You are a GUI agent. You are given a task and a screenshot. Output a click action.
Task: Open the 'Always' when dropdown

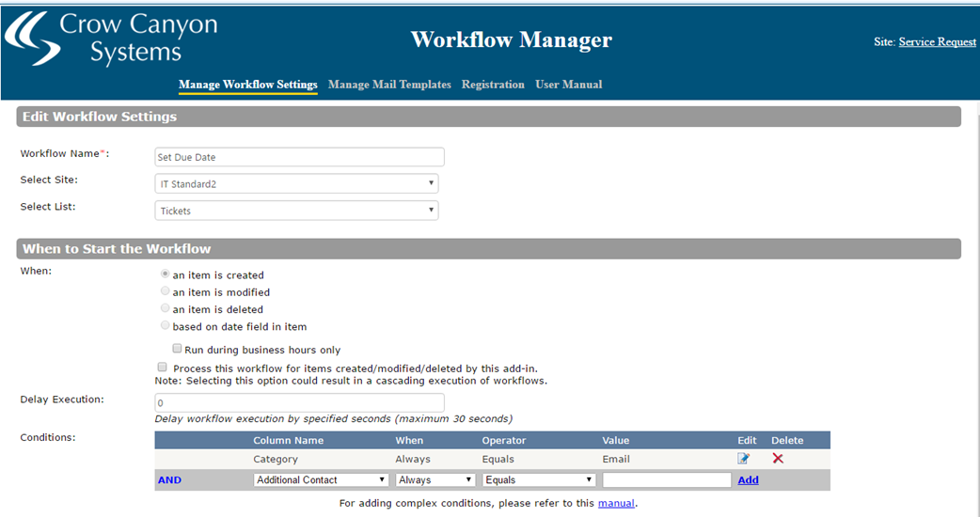click(x=435, y=479)
